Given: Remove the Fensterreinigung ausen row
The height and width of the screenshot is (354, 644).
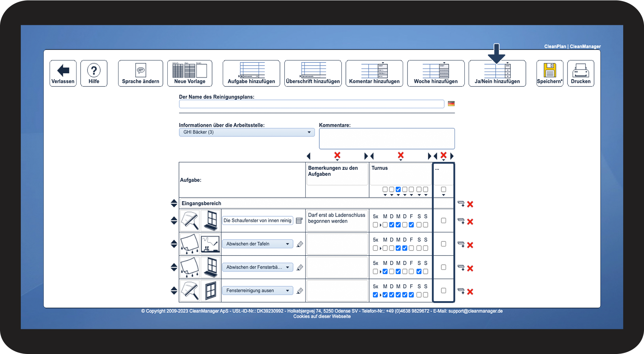Looking at the screenshot, I should pyautogui.click(x=470, y=292).
